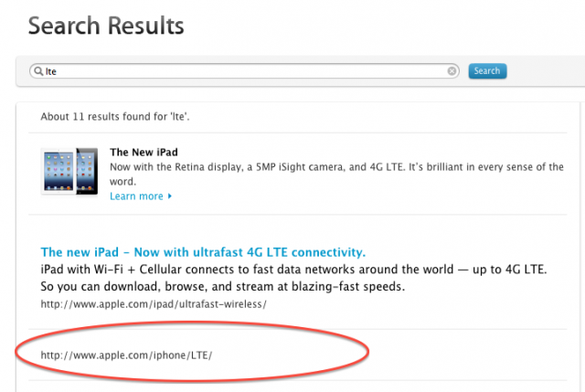Click the apple.com/ipad/ultrafast-wireless/ URL
This screenshot has height=392, width=585.
[154, 303]
